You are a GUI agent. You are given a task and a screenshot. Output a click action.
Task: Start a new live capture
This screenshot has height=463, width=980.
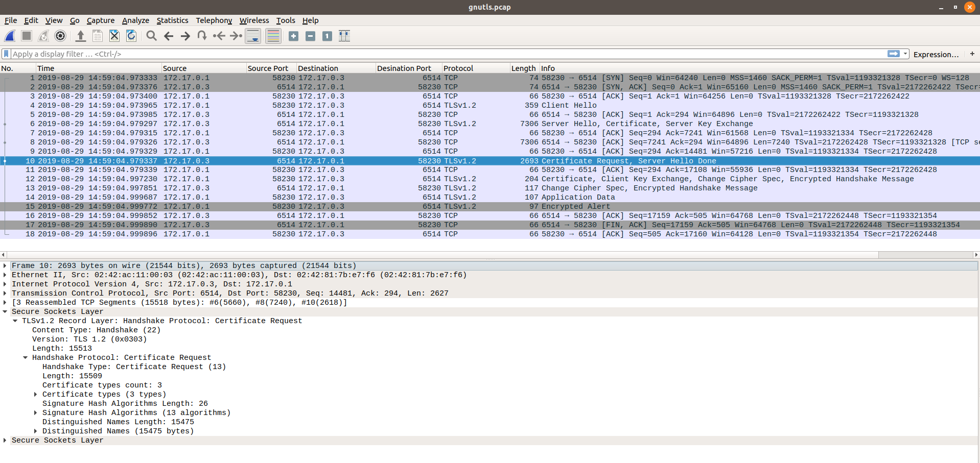(x=9, y=36)
